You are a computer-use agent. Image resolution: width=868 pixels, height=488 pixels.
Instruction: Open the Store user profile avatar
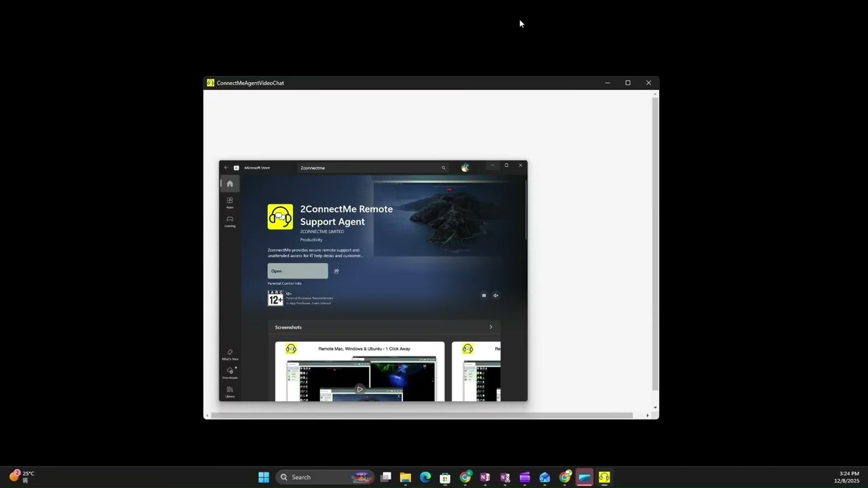pos(465,167)
